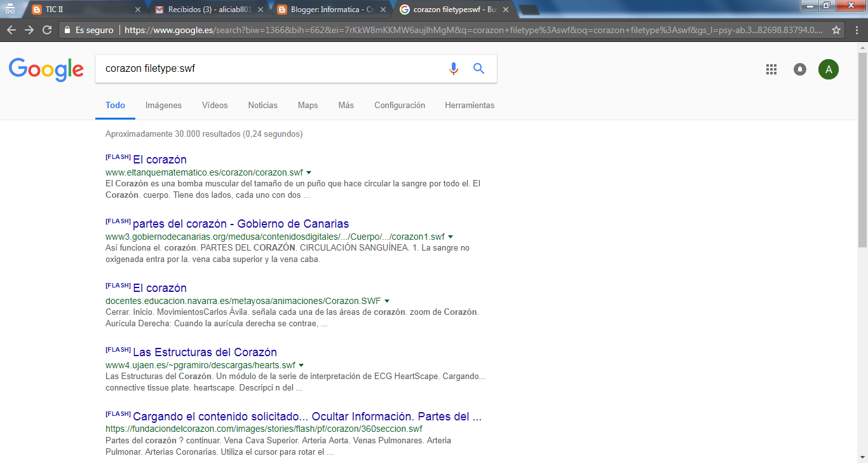Open the account avatar menu
The width and height of the screenshot is (868, 463).
click(x=828, y=69)
